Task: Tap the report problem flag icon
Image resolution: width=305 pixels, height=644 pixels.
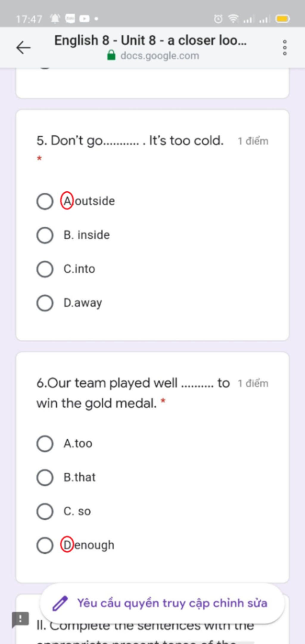Action: [x=20, y=620]
